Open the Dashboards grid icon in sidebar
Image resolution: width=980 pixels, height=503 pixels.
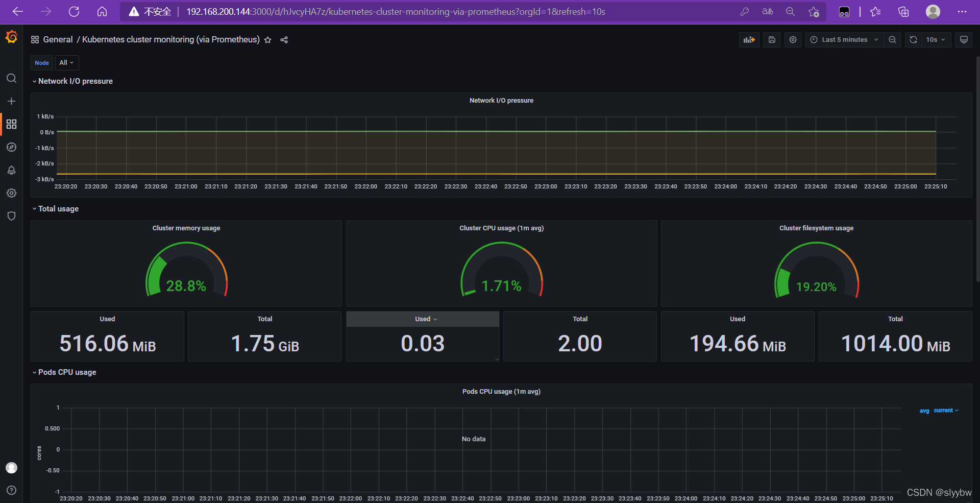pos(11,124)
